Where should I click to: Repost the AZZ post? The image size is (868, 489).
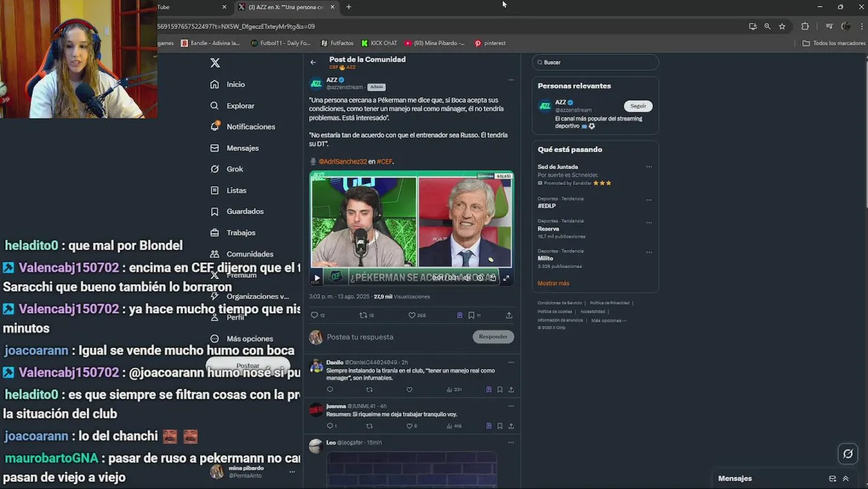[x=363, y=315]
